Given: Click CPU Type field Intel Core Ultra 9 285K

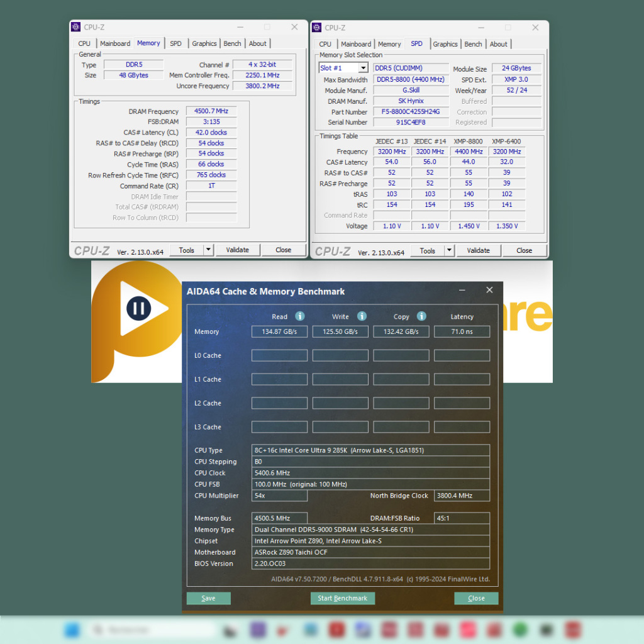Looking at the screenshot, I should (x=370, y=450).
